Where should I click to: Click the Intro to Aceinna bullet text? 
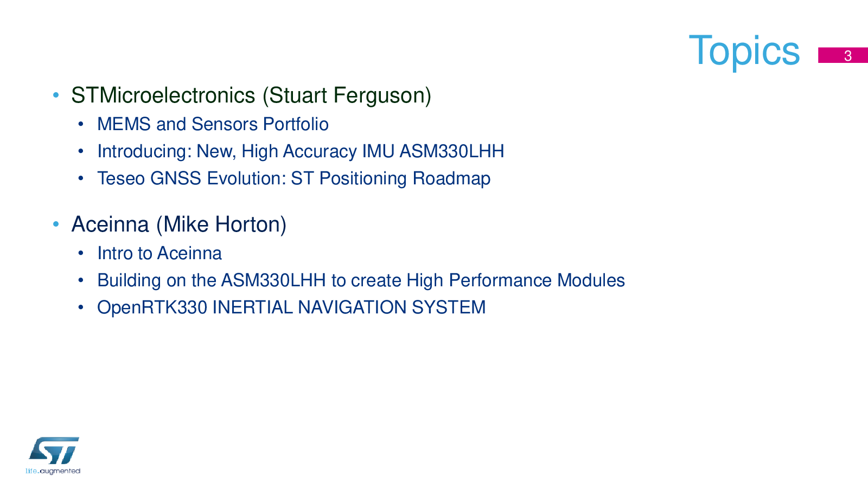tap(159, 253)
